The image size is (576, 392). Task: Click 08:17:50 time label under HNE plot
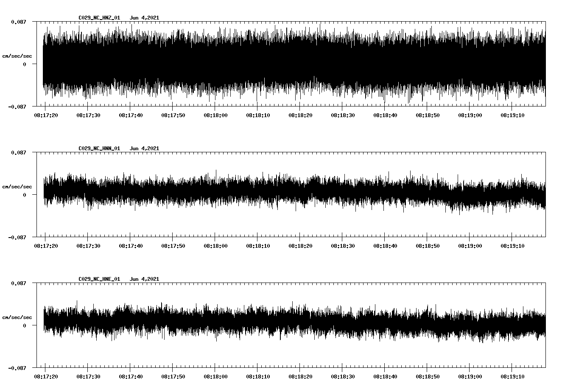tap(173, 377)
